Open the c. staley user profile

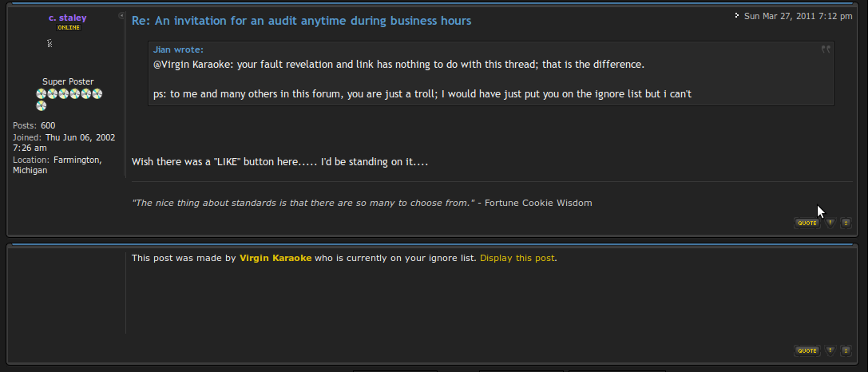coord(68,18)
